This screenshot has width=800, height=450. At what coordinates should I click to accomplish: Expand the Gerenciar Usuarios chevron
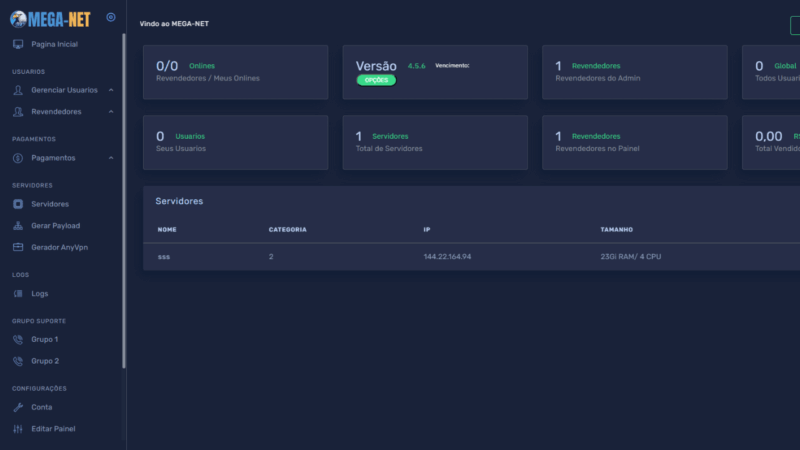[x=111, y=90]
